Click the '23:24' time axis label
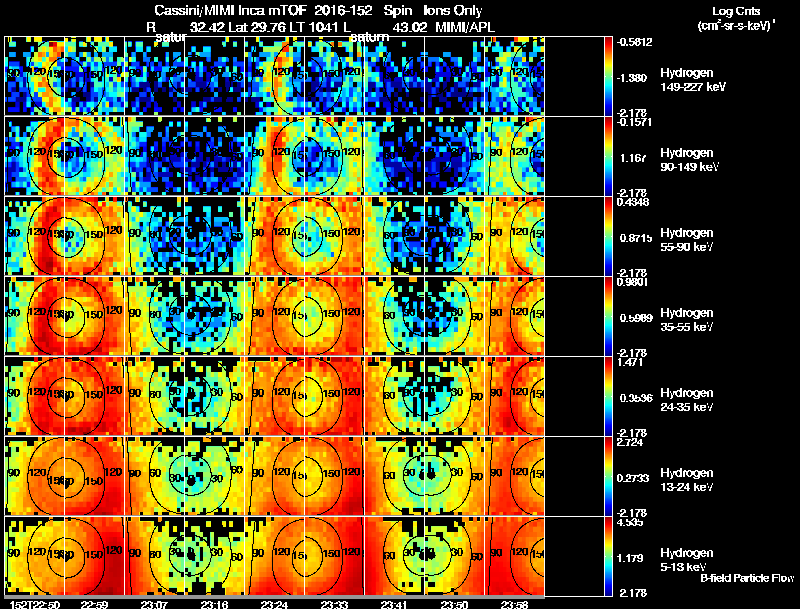Screen dimensions: 800x609 pyautogui.click(x=274, y=604)
